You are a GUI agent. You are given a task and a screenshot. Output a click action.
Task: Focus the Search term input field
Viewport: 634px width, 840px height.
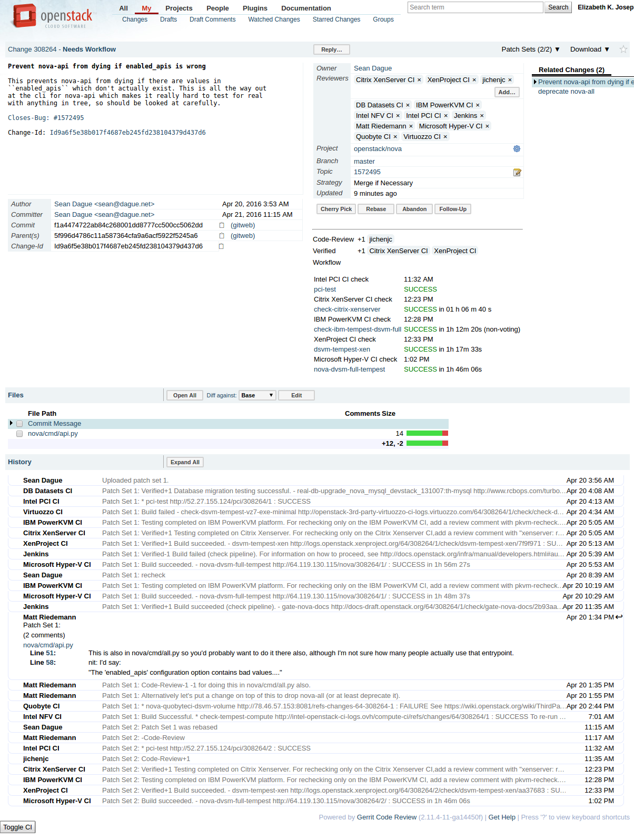[475, 7]
